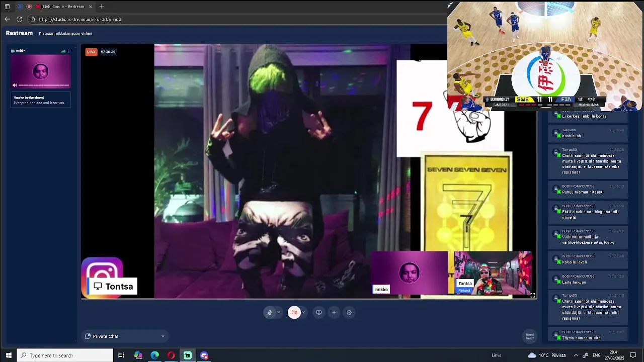Open microphone options arrow beside mic button

point(279,312)
